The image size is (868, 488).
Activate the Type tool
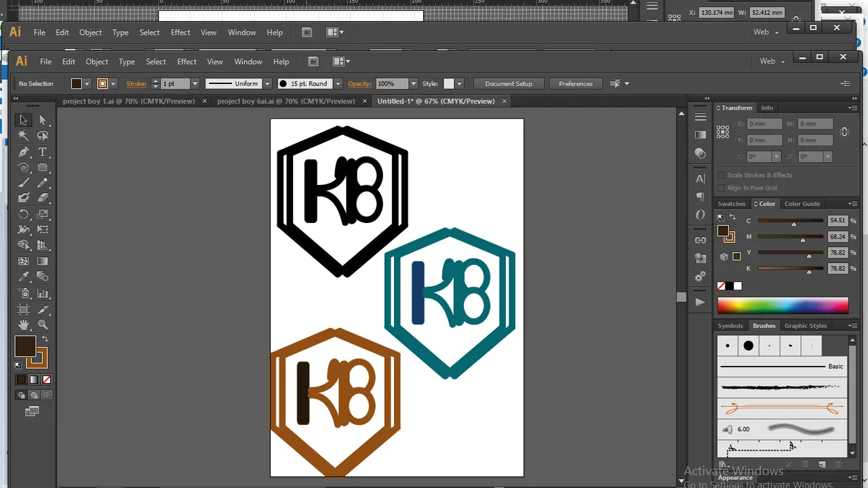43,152
